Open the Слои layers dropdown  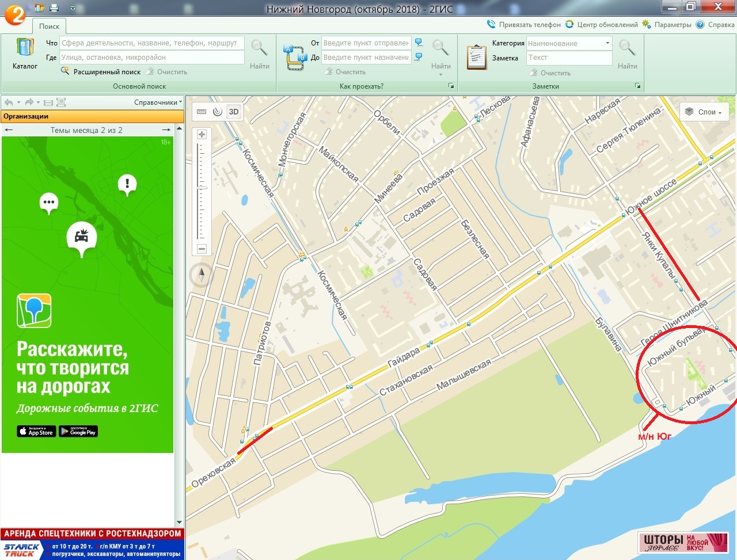click(704, 112)
